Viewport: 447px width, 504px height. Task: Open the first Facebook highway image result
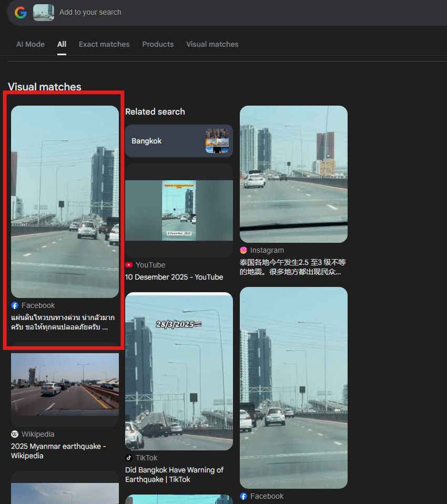65,201
